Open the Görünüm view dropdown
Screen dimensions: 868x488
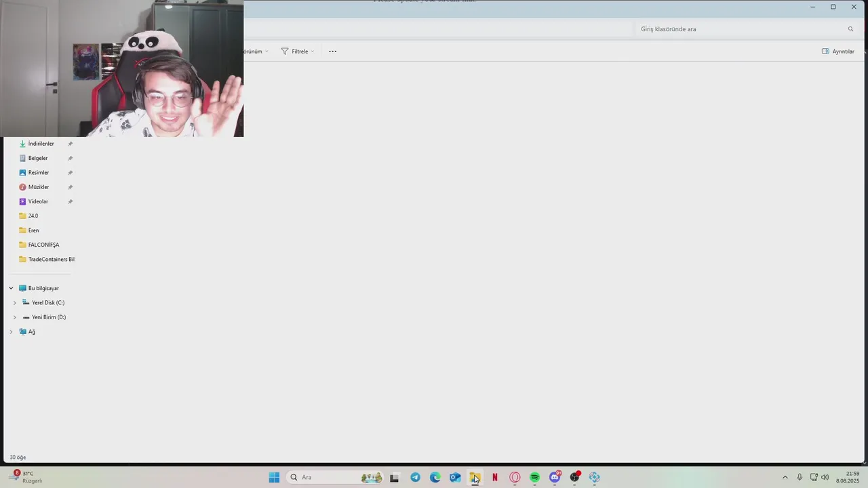point(256,52)
